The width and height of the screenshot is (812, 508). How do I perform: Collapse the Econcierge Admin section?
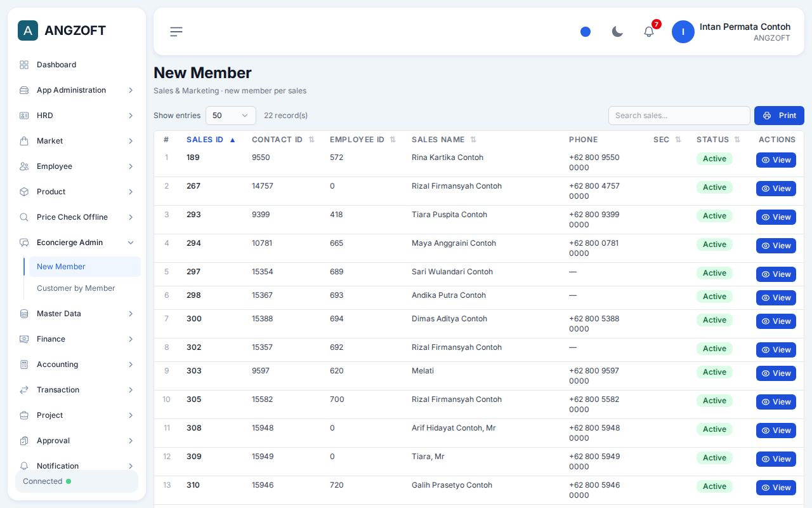77,243
